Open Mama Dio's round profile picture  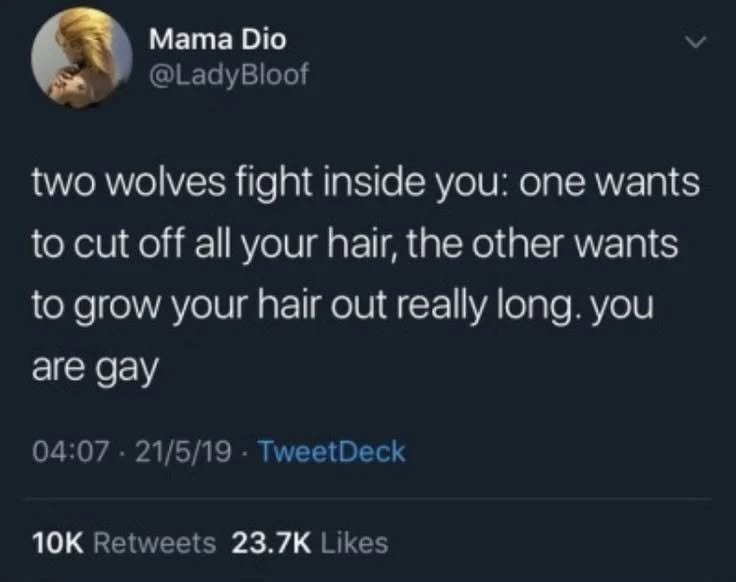pos(82,58)
